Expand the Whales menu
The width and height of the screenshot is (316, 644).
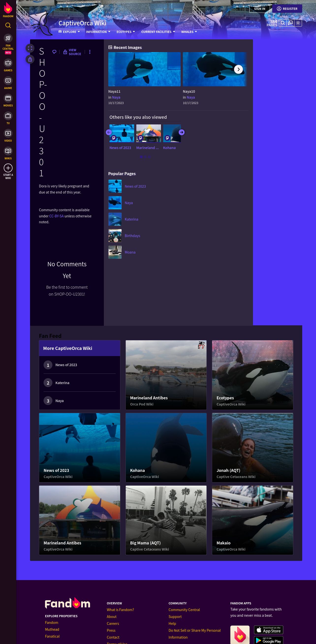[x=189, y=32]
